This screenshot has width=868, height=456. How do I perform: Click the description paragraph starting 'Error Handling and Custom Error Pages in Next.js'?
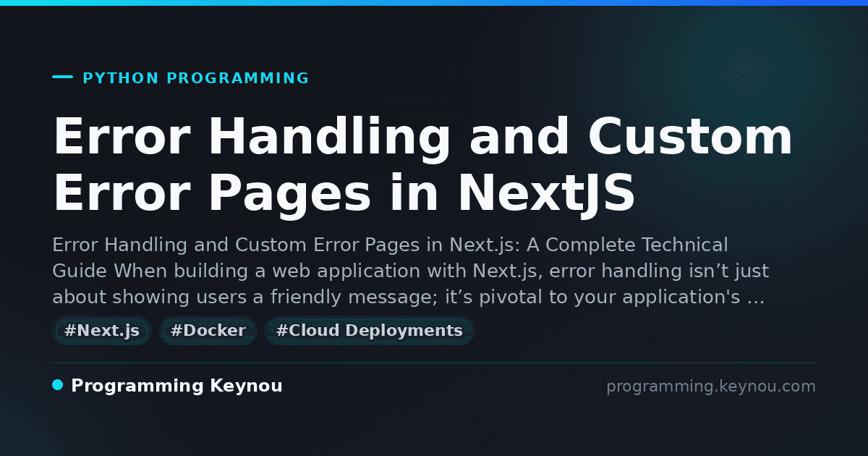[x=410, y=271]
